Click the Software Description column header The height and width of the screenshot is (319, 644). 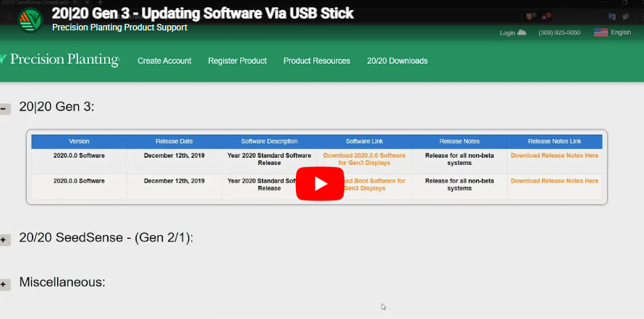pos(269,141)
